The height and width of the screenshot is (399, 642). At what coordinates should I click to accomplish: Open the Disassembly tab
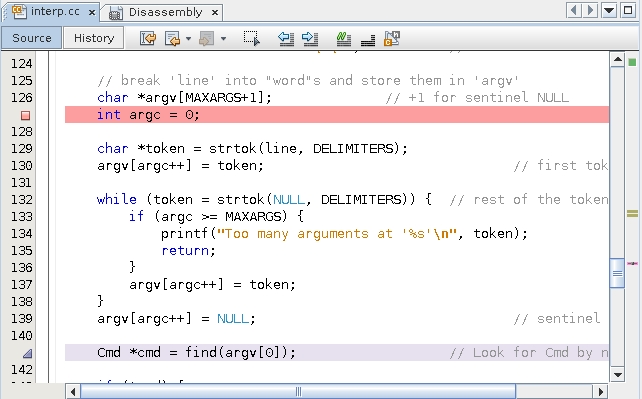165,12
